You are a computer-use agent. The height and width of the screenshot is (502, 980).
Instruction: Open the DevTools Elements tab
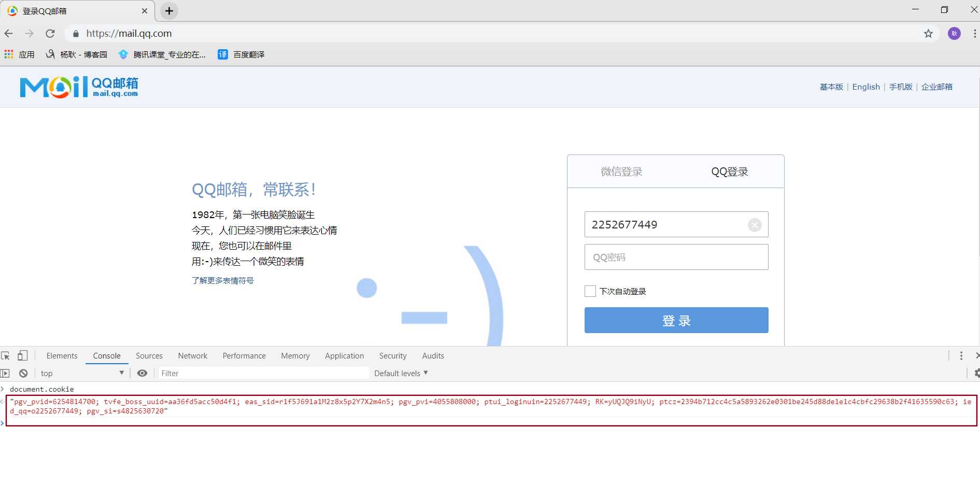coord(62,356)
